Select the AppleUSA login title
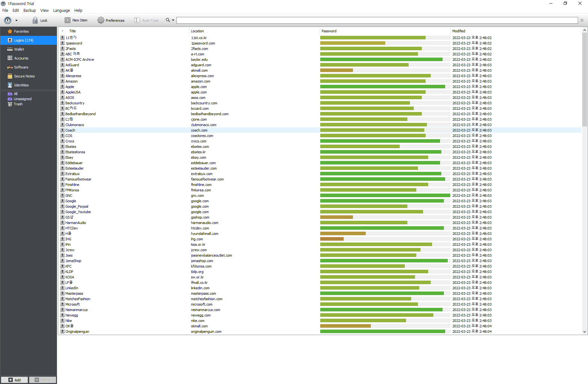Screen dimensions: 588x384 pyautogui.click(x=73, y=92)
